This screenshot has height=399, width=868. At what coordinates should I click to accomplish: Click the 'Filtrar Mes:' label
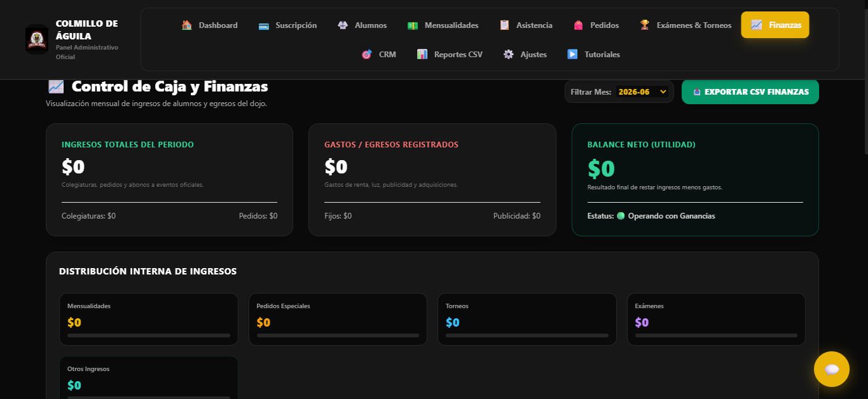point(591,92)
